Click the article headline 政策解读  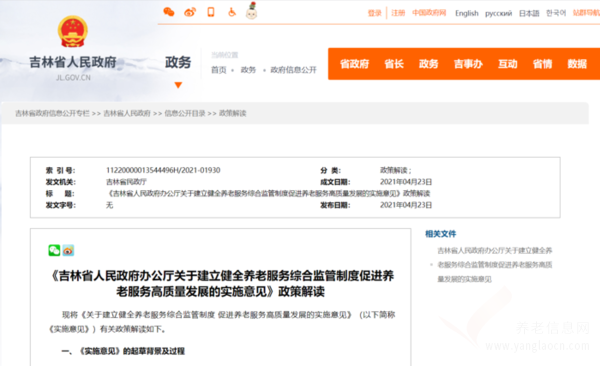222,283
